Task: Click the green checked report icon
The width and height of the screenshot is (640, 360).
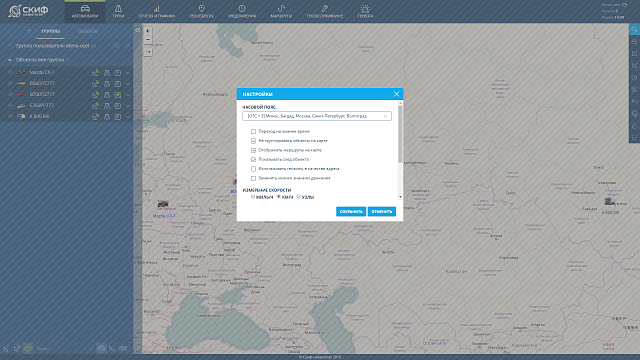Action: tap(118, 95)
